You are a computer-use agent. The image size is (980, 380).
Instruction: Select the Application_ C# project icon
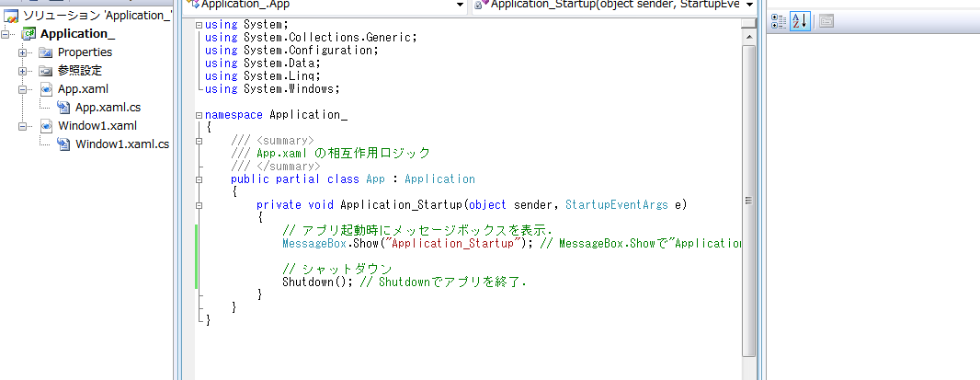[x=28, y=34]
